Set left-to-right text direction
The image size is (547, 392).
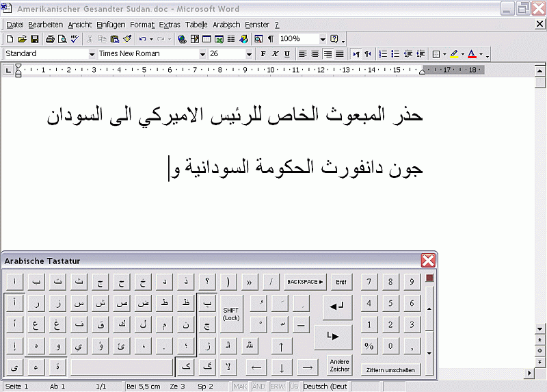(x=356, y=54)
